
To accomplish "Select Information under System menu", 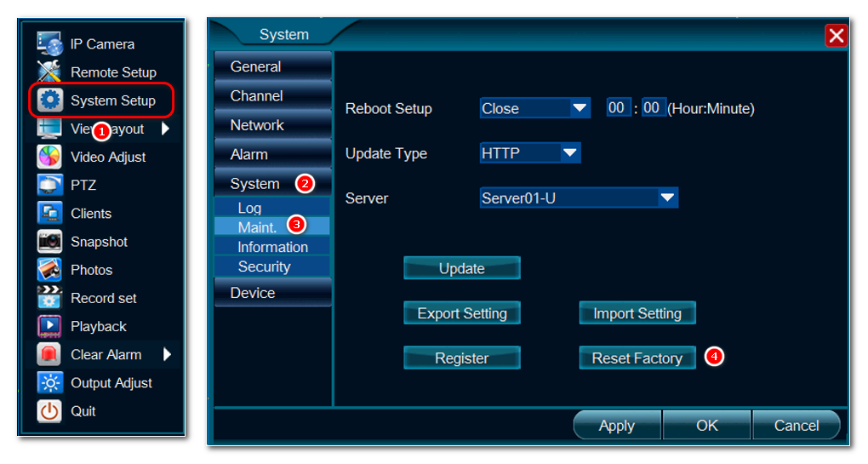I will (272, 247).
